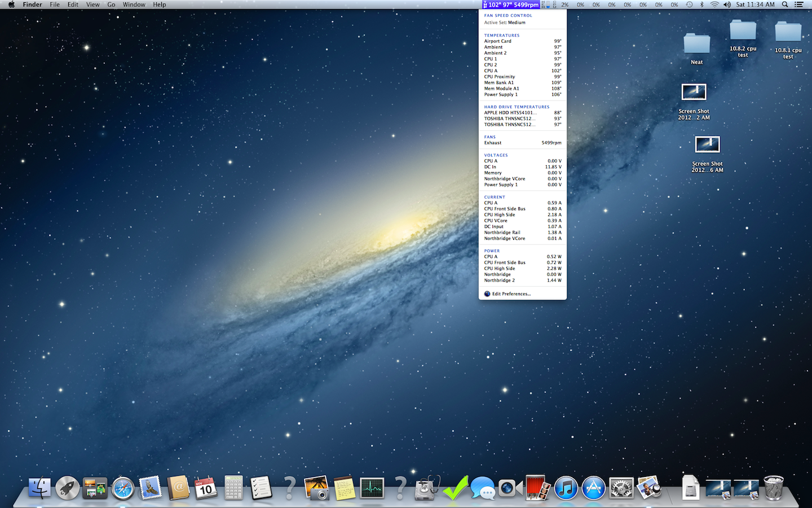This screenshot has width=812, height=508.
Task: Open Disk Utility from the dock
Action: [x=427, y=488]
